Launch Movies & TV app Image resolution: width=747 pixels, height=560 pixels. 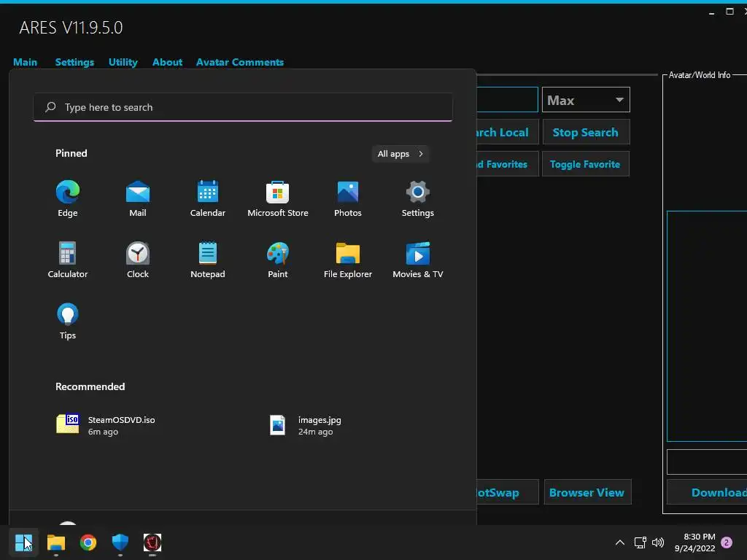(x=418, y=260)
